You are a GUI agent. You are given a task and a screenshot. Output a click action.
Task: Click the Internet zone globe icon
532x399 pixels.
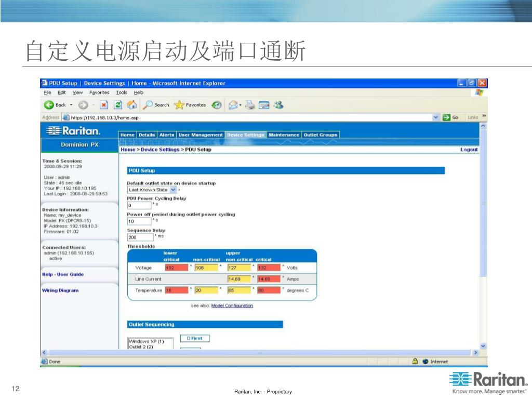pyautogui.click(x=425, y=362)
